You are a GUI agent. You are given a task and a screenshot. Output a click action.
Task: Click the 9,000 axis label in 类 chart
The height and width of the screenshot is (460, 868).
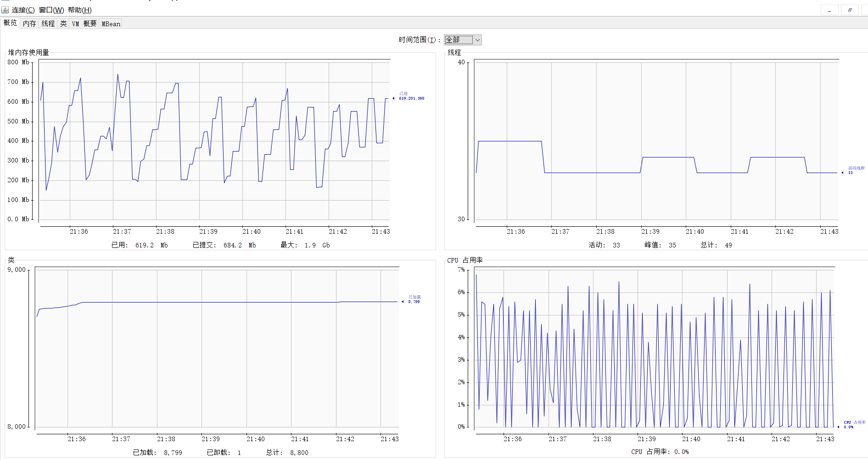tap(17, 270)
